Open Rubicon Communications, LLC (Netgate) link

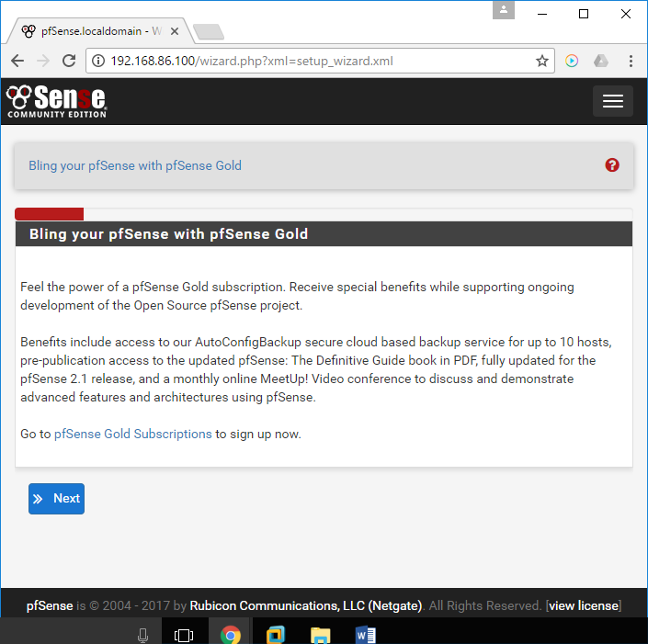coord(306,605)
